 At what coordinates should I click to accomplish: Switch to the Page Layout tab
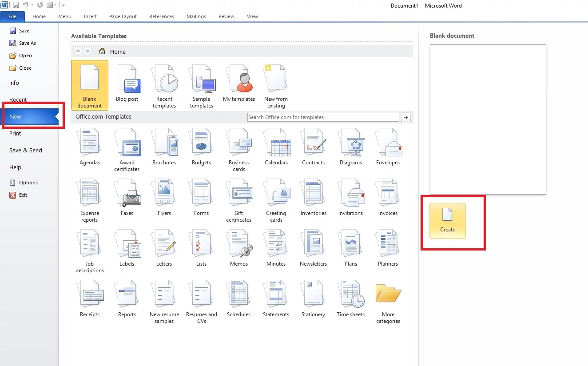[123, 16]
